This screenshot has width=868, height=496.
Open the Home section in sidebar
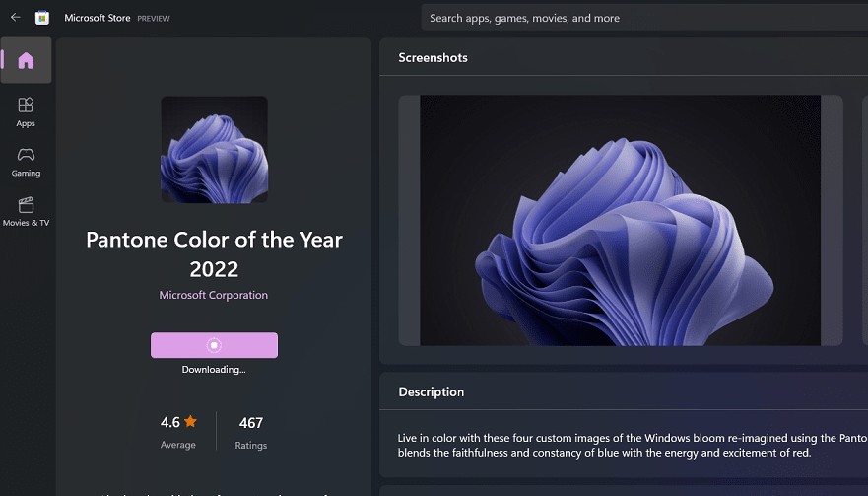(27, 61)
